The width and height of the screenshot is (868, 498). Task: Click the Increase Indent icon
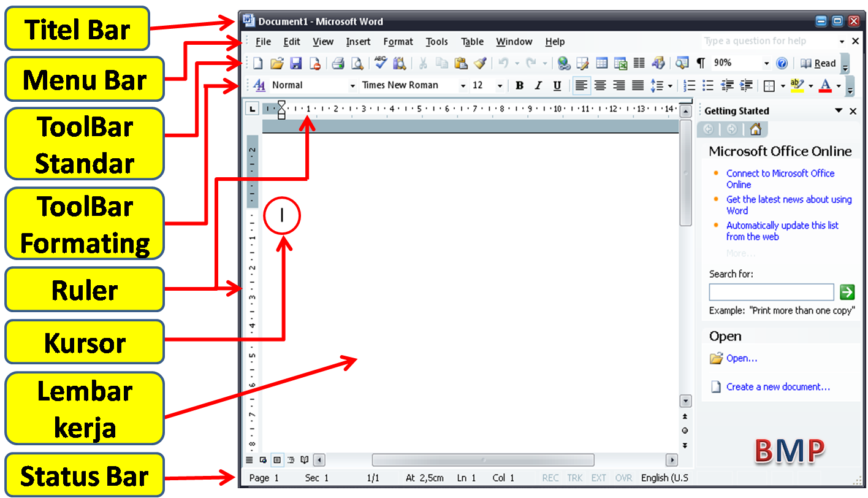coord(746,85)
